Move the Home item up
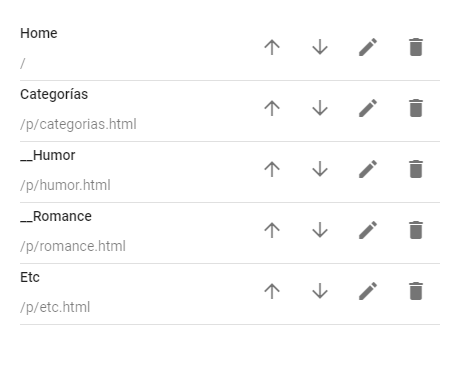Screen dimensions: 460x365 (272, 47)
